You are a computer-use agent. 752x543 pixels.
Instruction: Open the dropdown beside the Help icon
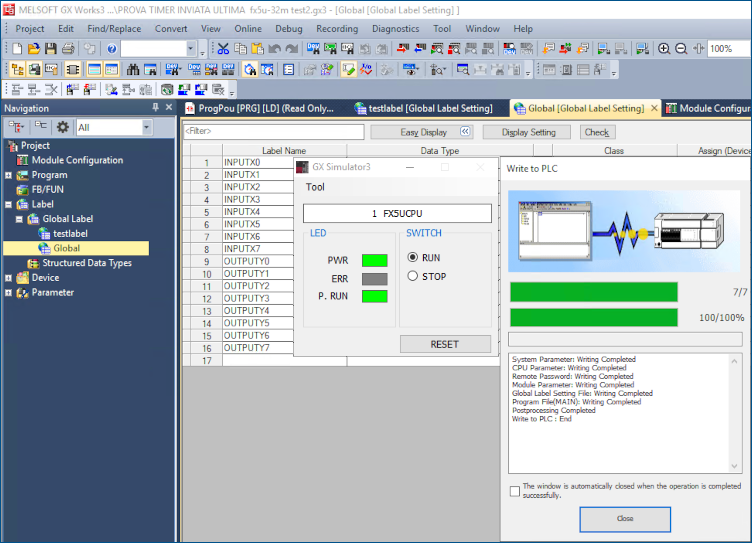click(x=190, y=48)
